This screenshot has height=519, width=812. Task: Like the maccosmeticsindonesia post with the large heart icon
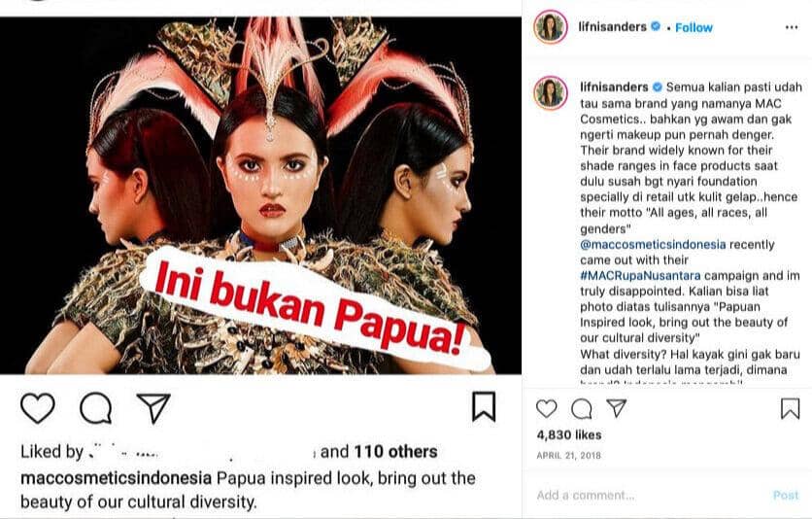[38, 407]
